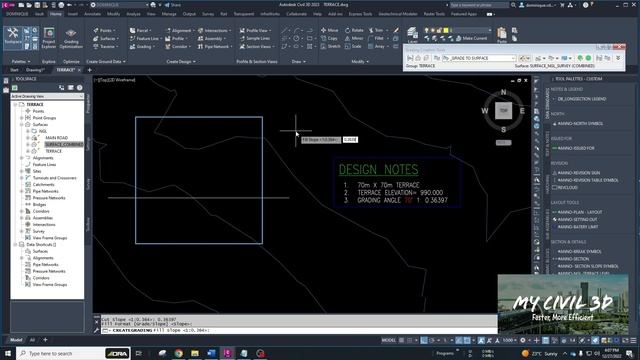
Task: Click the ViewCube TOP face
Action: (503, 111)
